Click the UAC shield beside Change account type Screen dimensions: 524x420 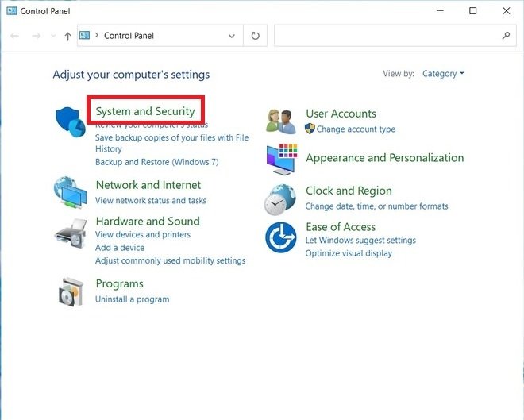(310, 129)
